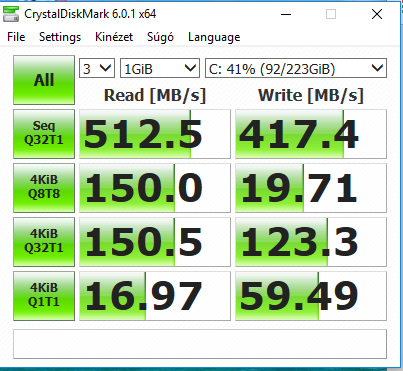Click the 4KiB Q32T1 read result 150.5

[155, 242]
